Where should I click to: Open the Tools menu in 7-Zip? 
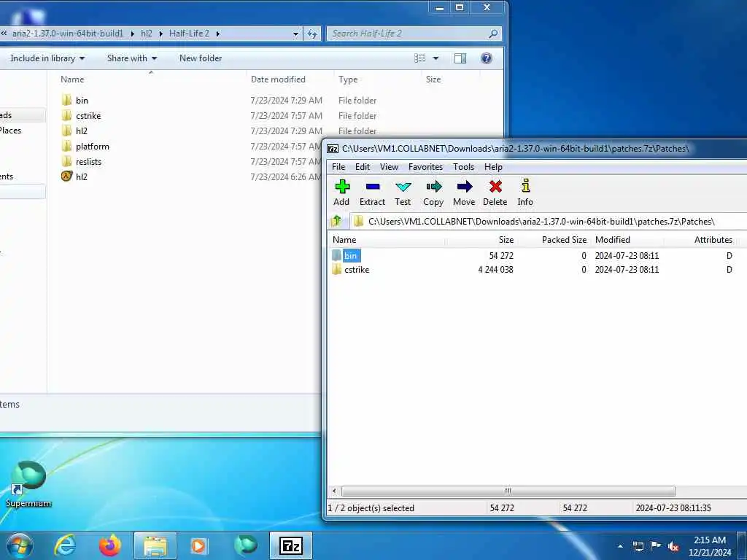(463, 167)
